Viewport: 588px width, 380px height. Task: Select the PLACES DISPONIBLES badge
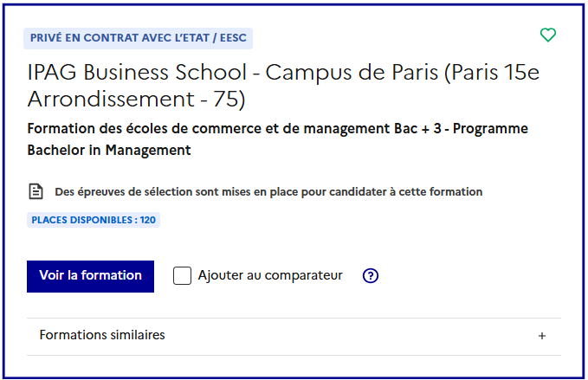point(94,220)
